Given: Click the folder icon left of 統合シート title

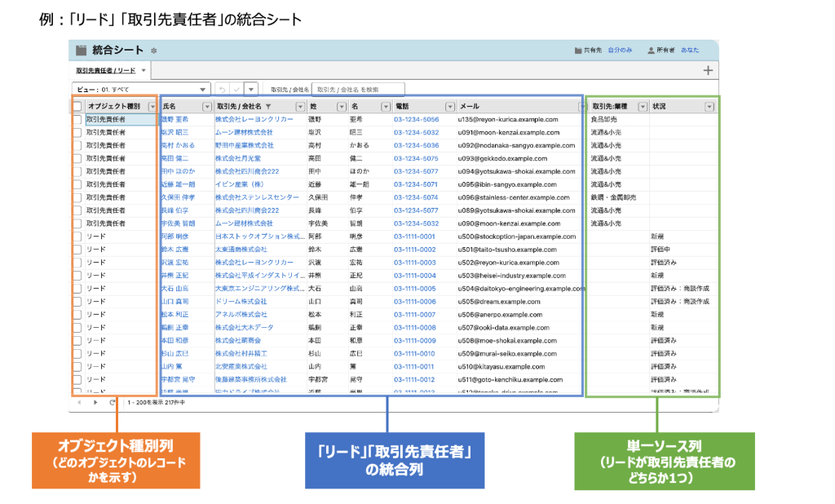Looking at the screenshot, I should (x=81, y=51).
